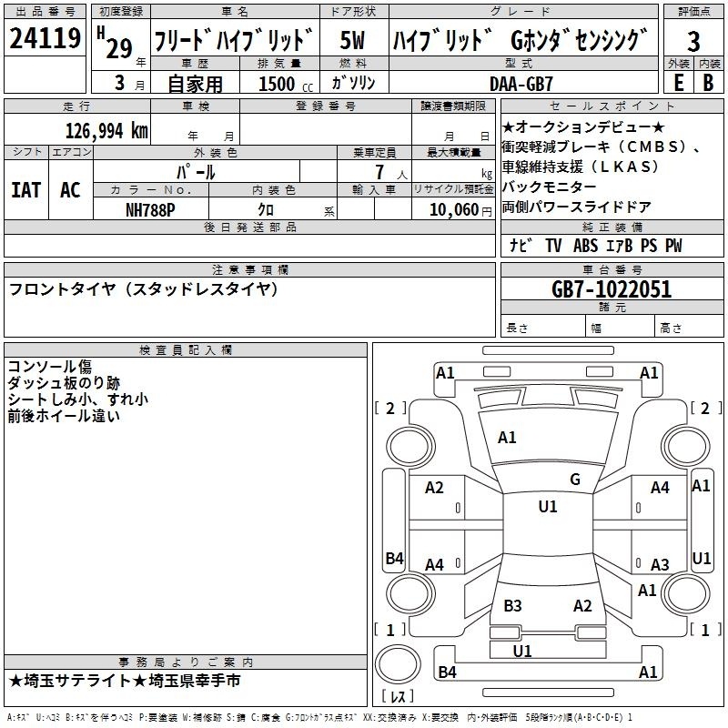Select the 埼玉サテライト office notice text
The width and height of the screenshot is (728, 728).
point(126,681)
